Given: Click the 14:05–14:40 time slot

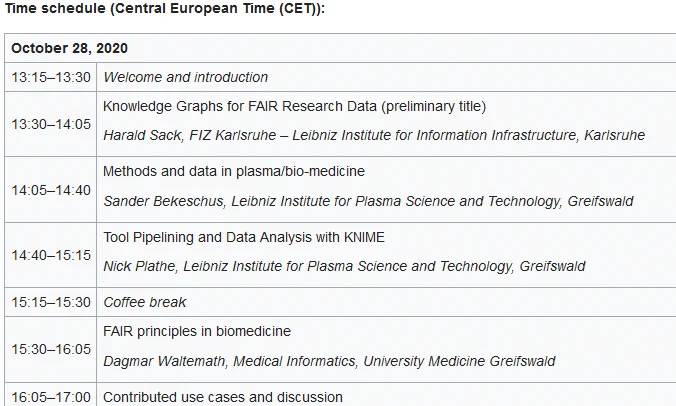Looking at the screenshot, I should coord(51,190).
